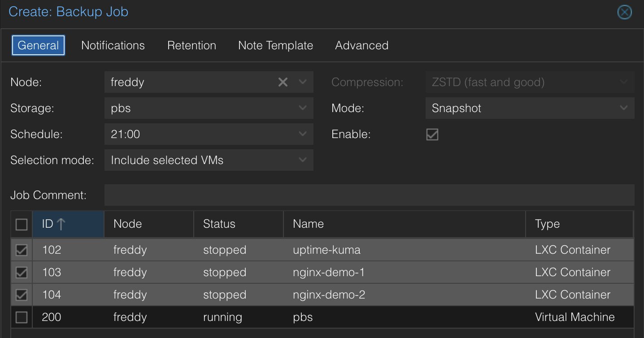Uncheck container 102 uptime-kuma
This screenshot has width=644, height=338.
tap(21, 250)
